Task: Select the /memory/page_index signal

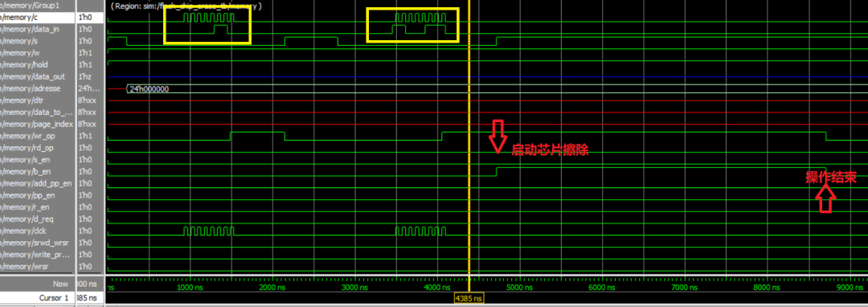Action: [37, 124]
